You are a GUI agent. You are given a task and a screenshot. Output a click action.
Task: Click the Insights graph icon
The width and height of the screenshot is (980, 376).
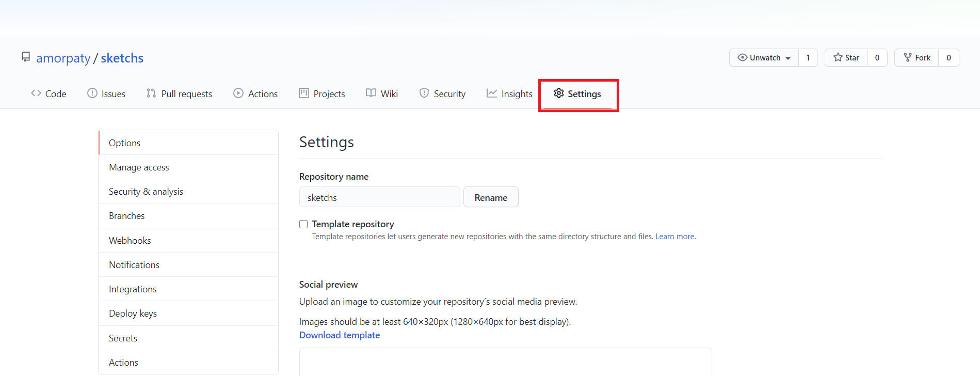[492, 93]
